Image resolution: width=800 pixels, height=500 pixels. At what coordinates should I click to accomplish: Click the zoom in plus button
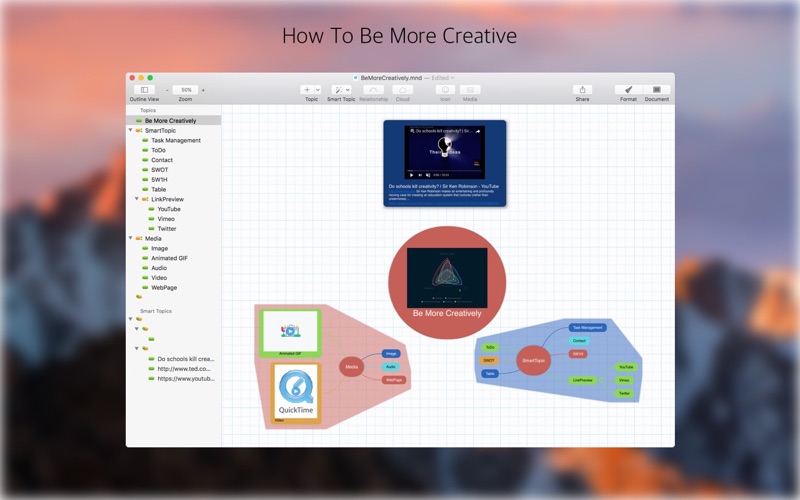coord(203,90)
